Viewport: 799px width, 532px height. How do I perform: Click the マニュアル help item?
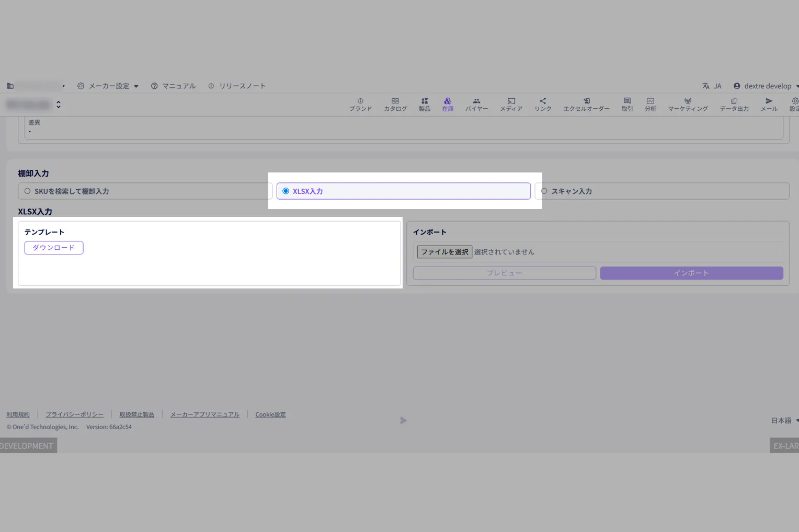173,86
